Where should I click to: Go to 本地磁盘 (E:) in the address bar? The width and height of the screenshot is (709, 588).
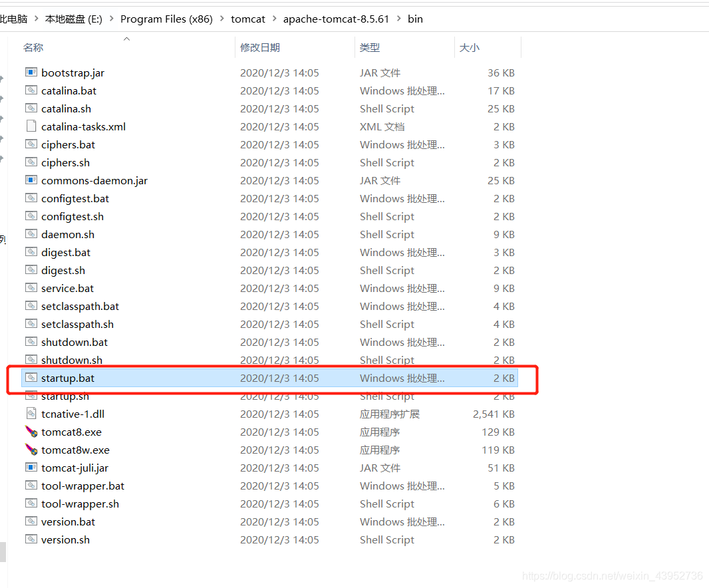click(74, 19)
